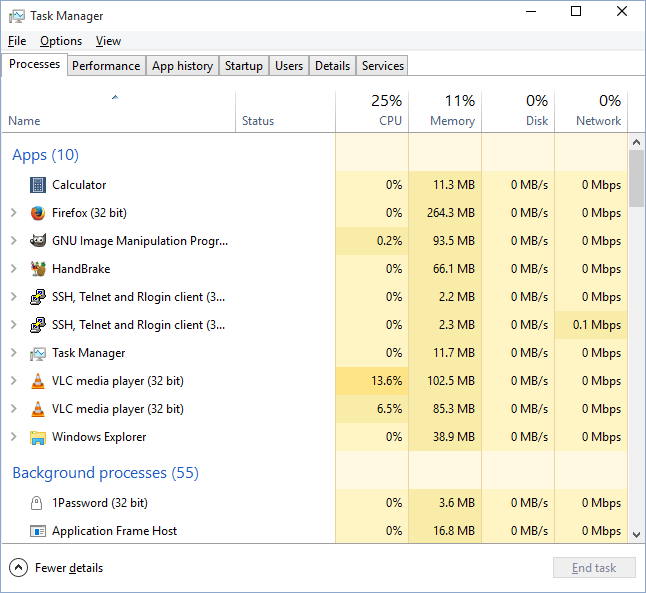Open the Options menu

[61, 41]
